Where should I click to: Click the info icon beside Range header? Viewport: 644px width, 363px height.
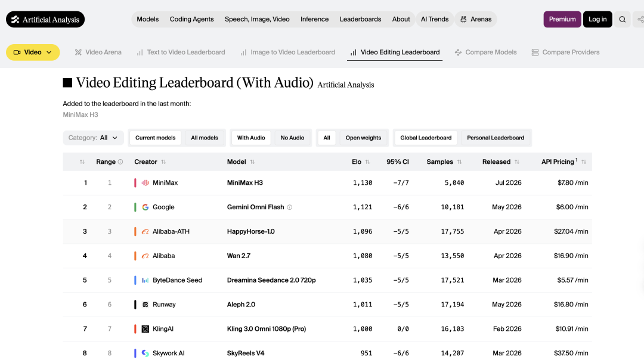click(120, 162)
